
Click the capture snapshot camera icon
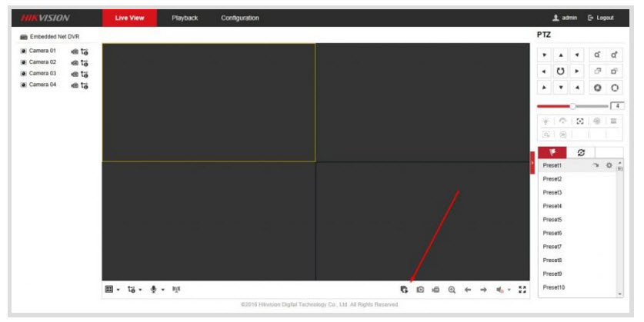coord(420,290)
